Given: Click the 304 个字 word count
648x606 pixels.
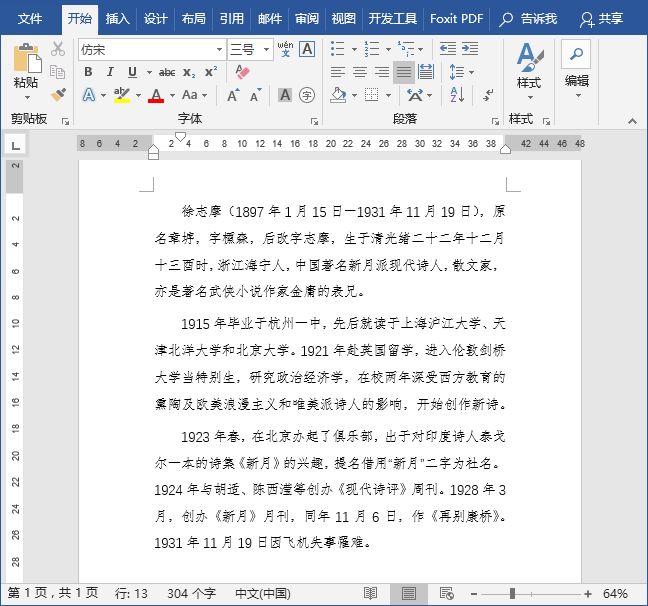Looking at the screenshot, I should [191, 594].
